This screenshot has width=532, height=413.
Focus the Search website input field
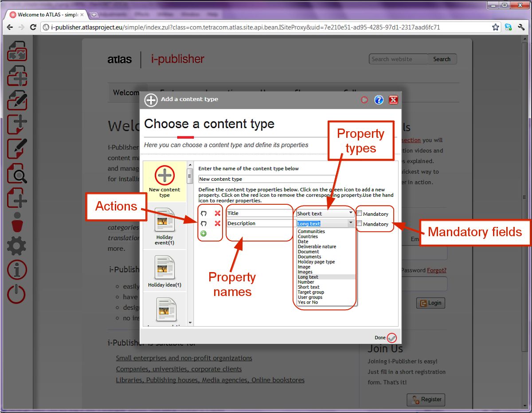coord(399,59)
